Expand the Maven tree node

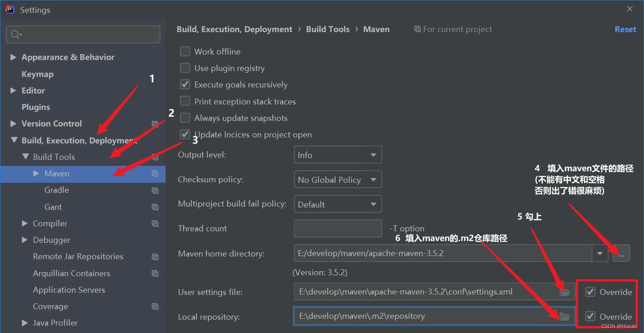[36, 174]
